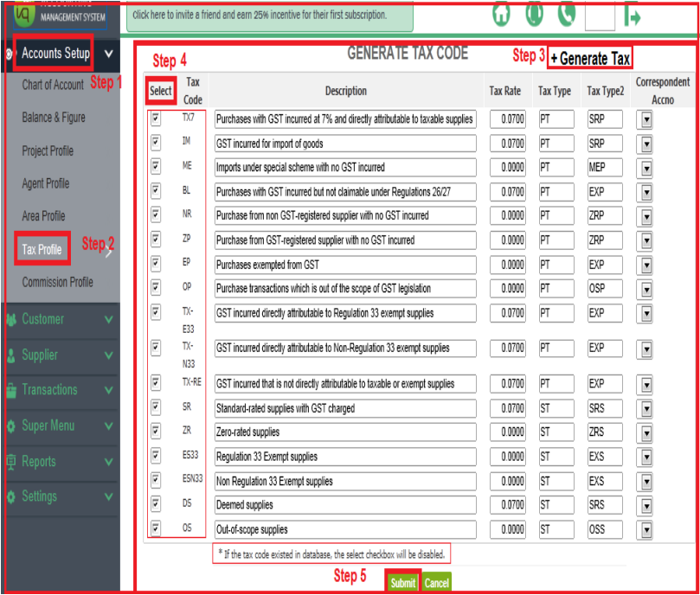
Task: Click the Customer people icon in sidebar
Action: pyautogui.click(x=11, y=320)
